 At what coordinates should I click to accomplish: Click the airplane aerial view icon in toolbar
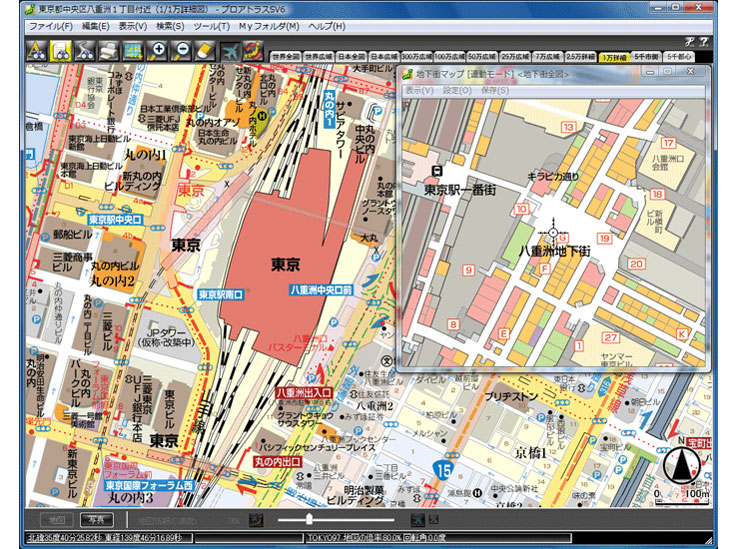[x=230, y=50]
